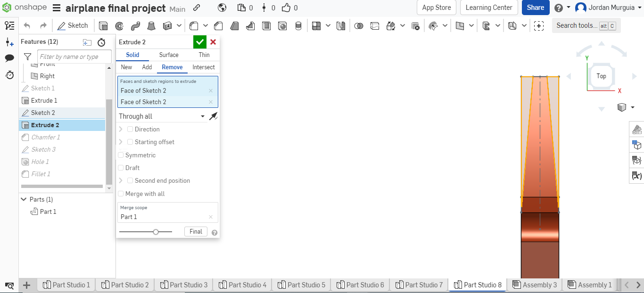
Task: Open the Shell tool
Action: tap(267, 26)
